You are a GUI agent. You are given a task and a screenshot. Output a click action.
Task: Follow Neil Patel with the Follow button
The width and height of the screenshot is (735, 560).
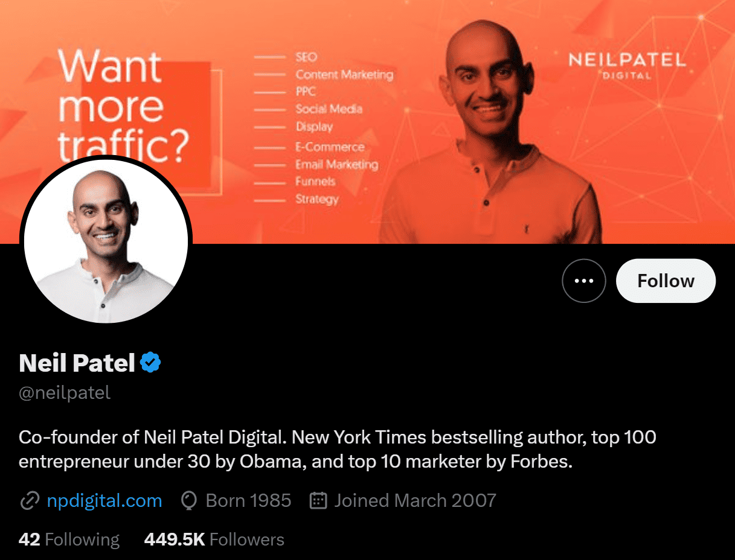click(666, 281)
